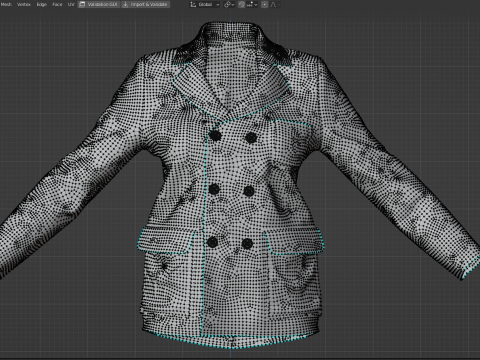Open the UV menu
This screenshot has width=480, height=360.
(71, 4)
